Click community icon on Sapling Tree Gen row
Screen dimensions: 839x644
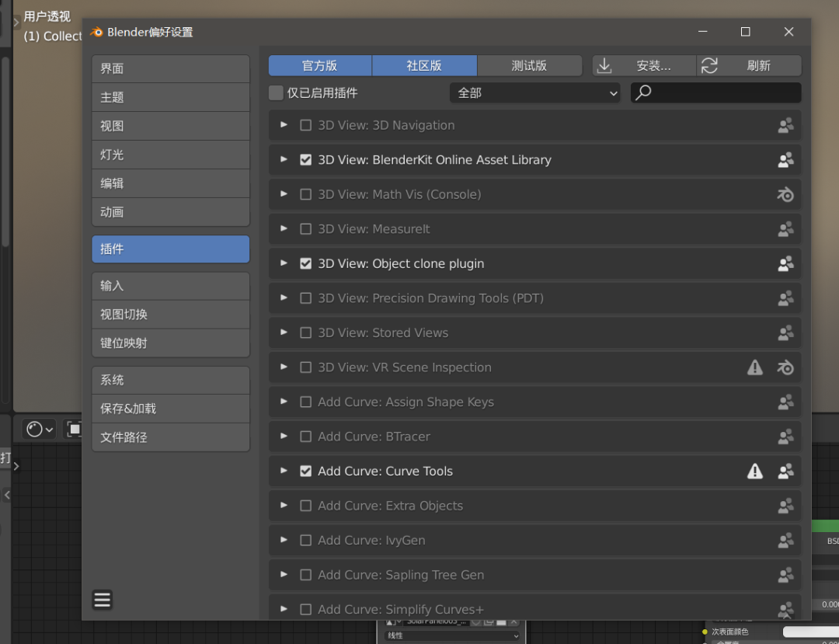pyautogui.click(x=785, y=575)
